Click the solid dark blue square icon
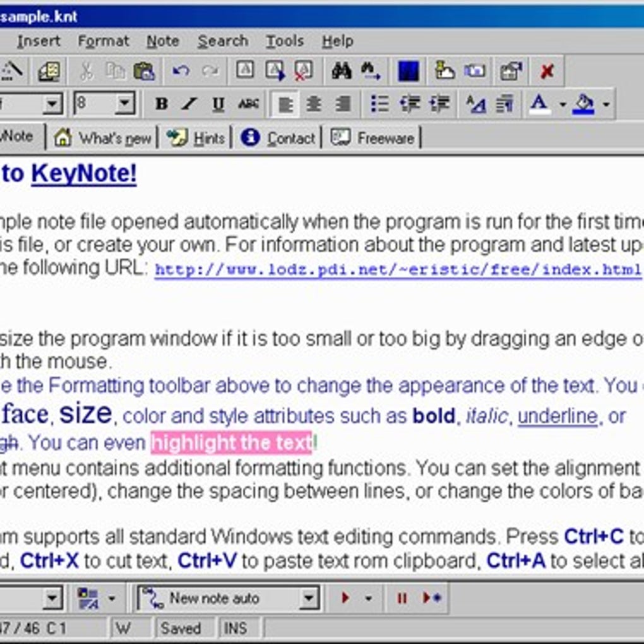The height and width of the screenshot is (644, 644). coord(408,71)
